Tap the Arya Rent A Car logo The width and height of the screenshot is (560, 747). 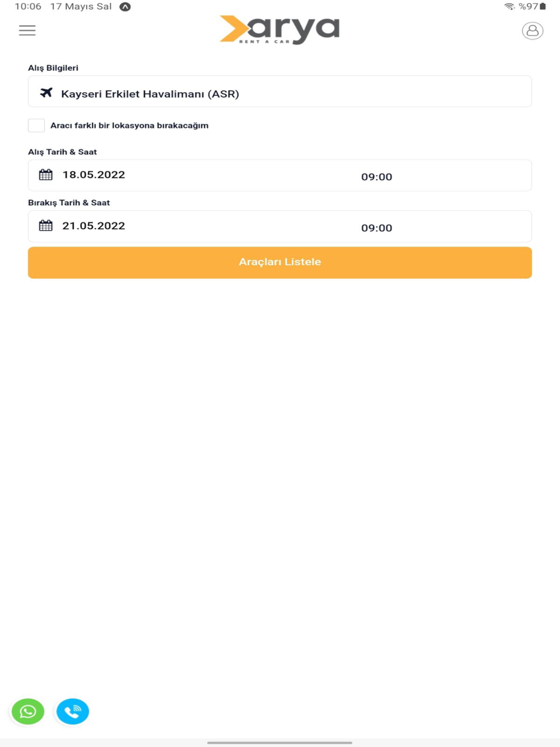(280, 30)
